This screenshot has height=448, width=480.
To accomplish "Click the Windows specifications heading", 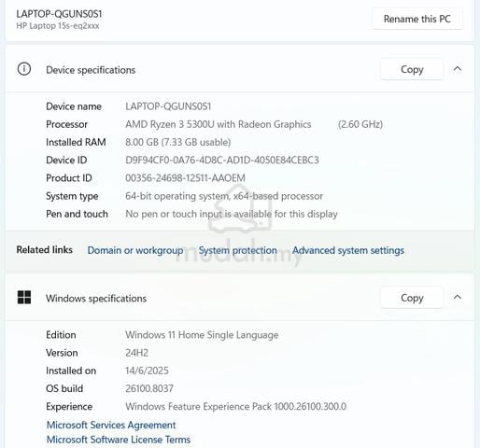I will coord(96,299).
